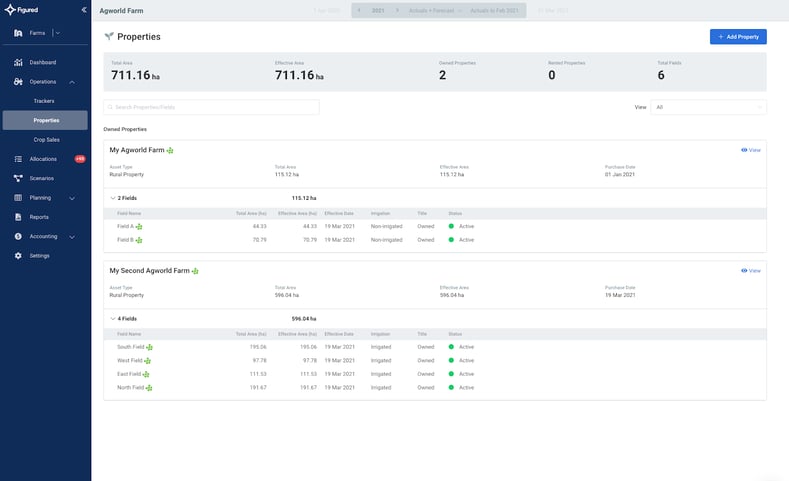Open the View filter dropdown
Screen dimensions: 789x481
tap(708, 107)
